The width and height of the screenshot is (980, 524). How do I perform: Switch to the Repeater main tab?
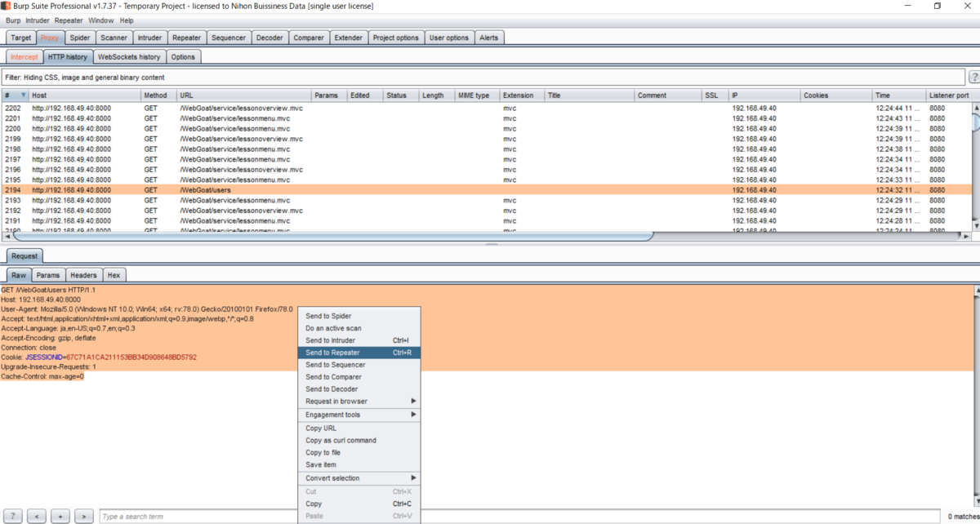[x=187, y=38]
